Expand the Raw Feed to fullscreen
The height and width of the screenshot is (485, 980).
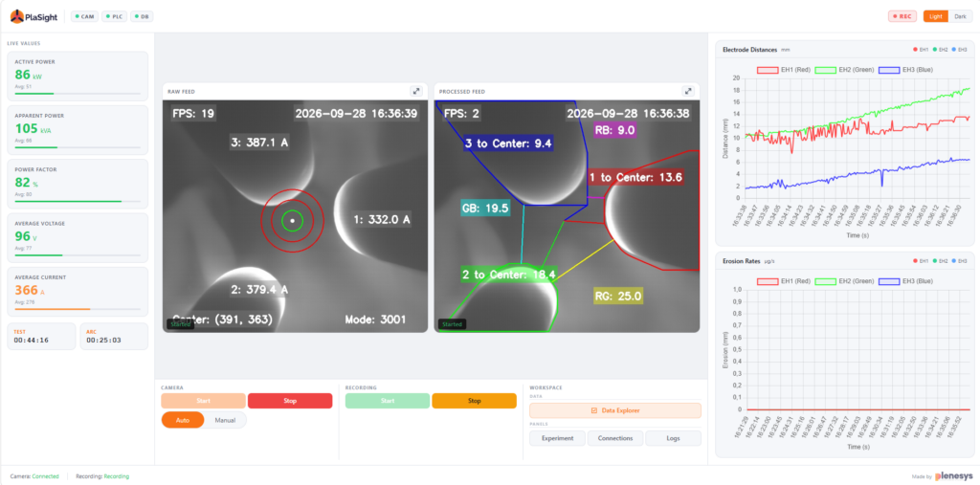(x=416, y=91)
